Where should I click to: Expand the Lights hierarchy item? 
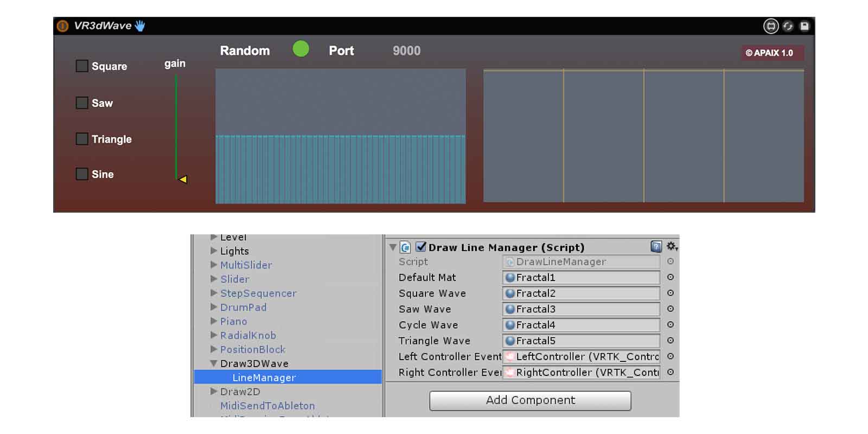pyautogui.click(x=214, y=251)
